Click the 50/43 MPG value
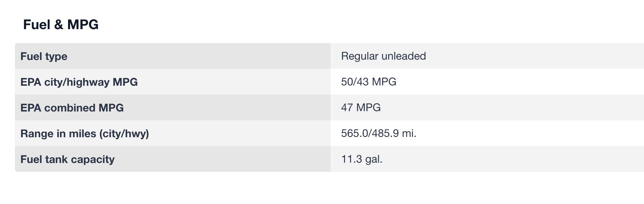The height and width of the screenshot is (204, 644). pyautogui.click(x=368, y=82)
